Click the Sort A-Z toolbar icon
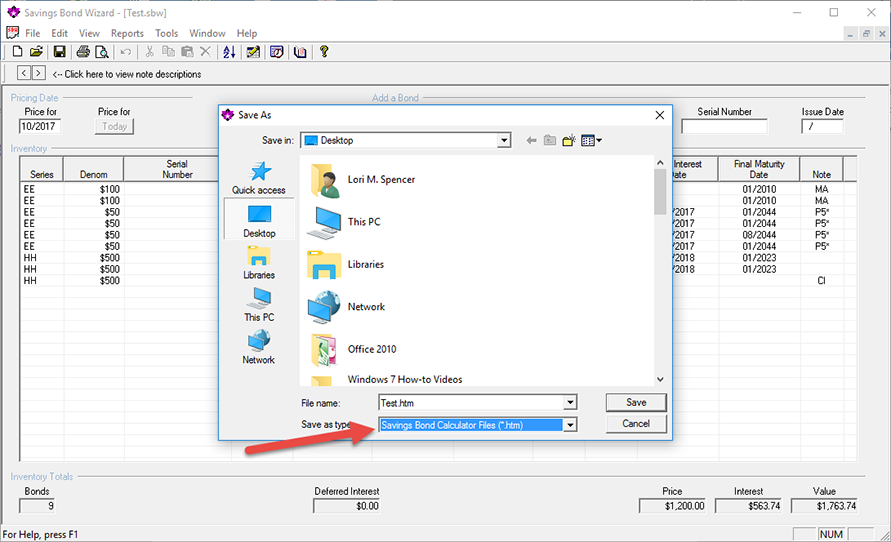The height and width of the screenshot is (542, 891). click(229, 52)
